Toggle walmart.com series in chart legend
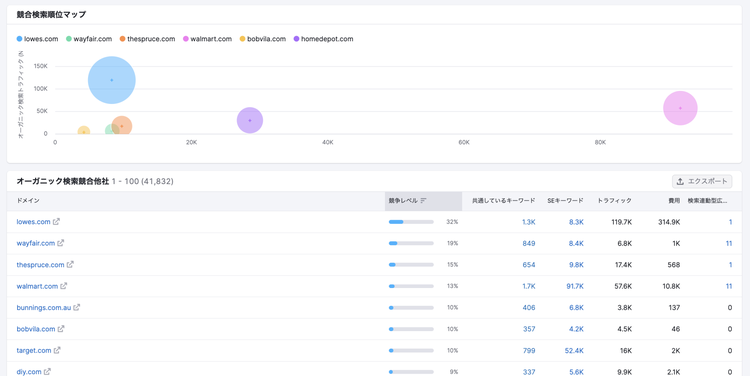Viewport: 750px width, 376px height. 207,39
